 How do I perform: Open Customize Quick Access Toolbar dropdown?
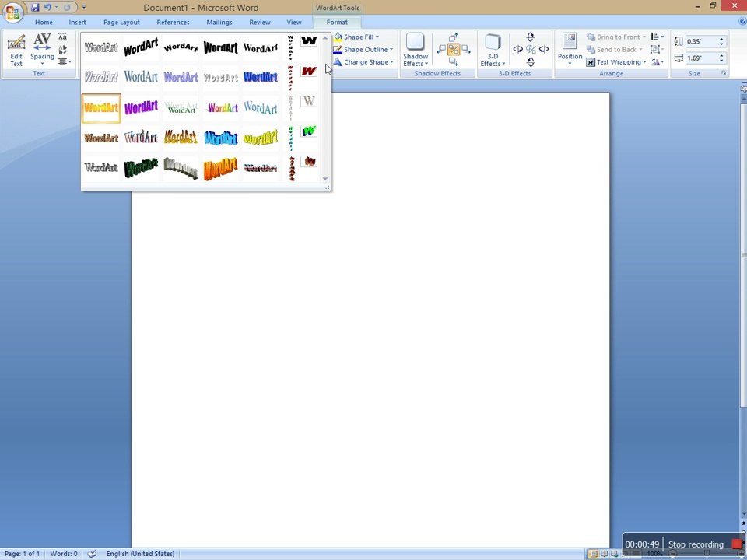pyautogui.click(x=84, y=8)
